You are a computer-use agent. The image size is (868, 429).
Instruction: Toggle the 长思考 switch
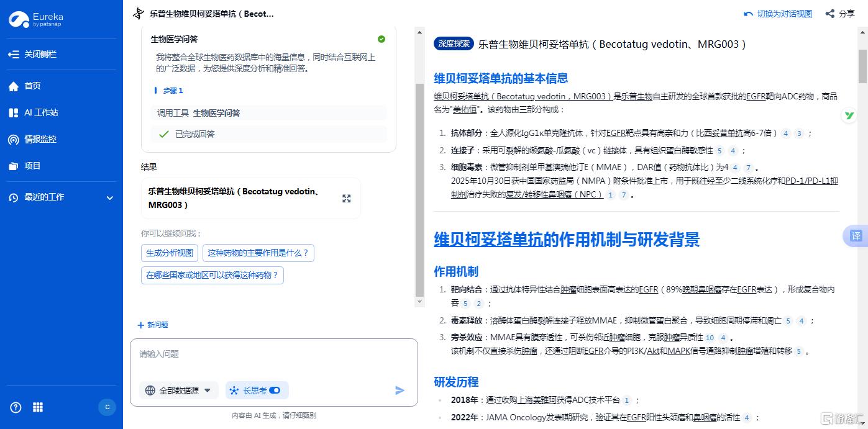276,391
